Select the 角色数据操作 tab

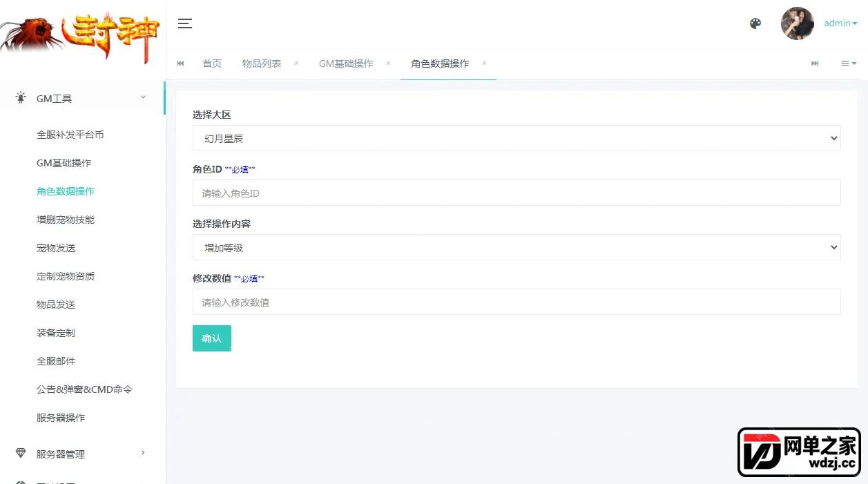coord(440,64)
